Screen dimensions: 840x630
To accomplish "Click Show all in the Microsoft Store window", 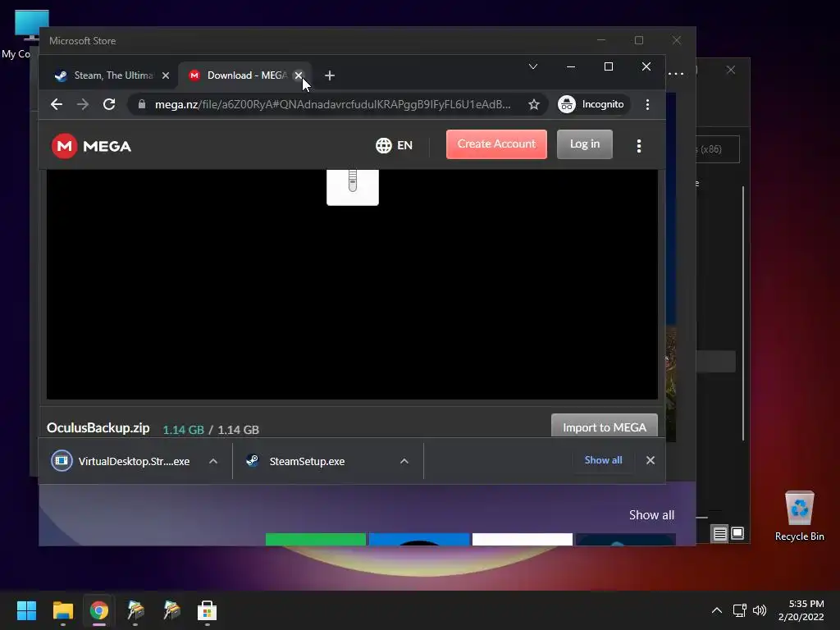I will point(651,515).
